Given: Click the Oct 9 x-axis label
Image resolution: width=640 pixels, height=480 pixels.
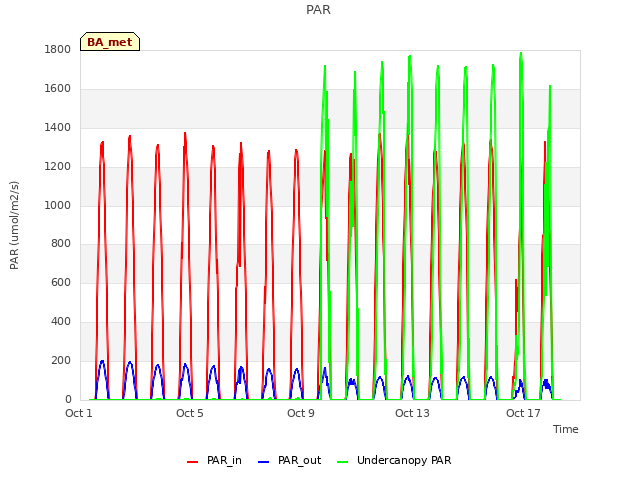Looking at the screenshot, I should tap(301, 413).
